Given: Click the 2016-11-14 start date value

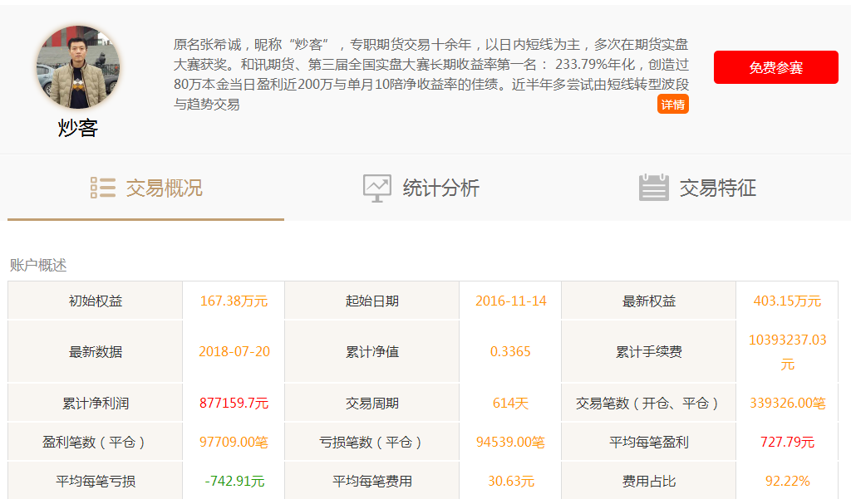Looking at the screenshot, I should pos(510,301).
